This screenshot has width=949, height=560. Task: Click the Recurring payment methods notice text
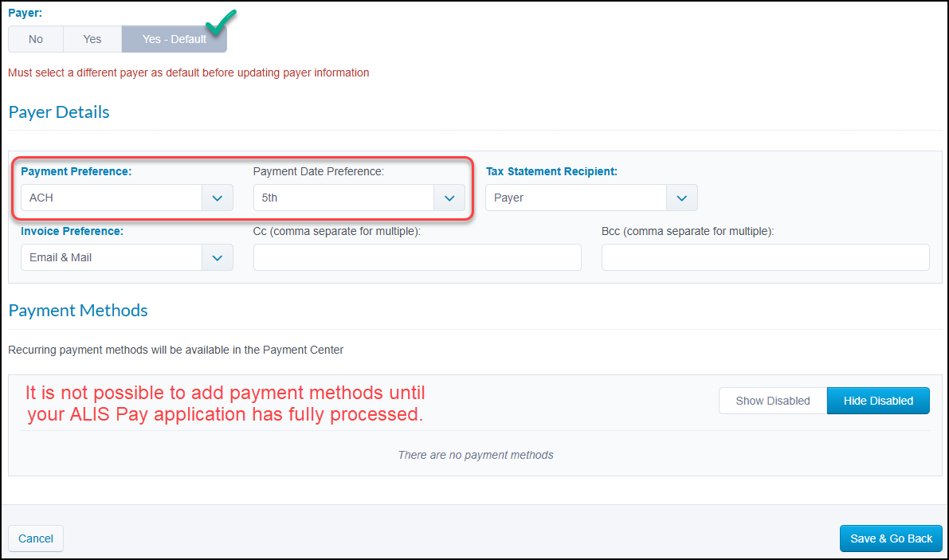[175, 350]
